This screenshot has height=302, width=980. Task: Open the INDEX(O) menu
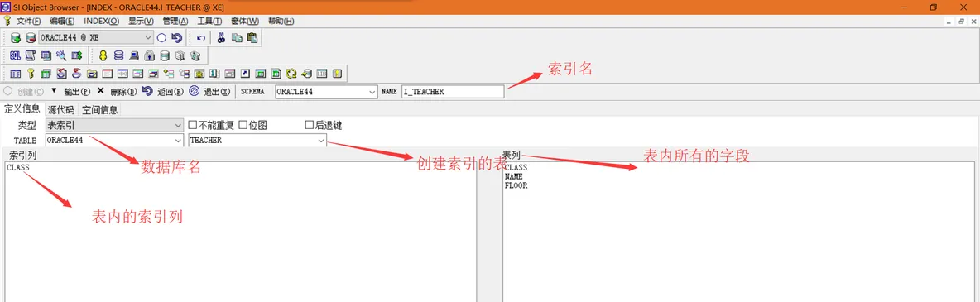tap(101, 22)
